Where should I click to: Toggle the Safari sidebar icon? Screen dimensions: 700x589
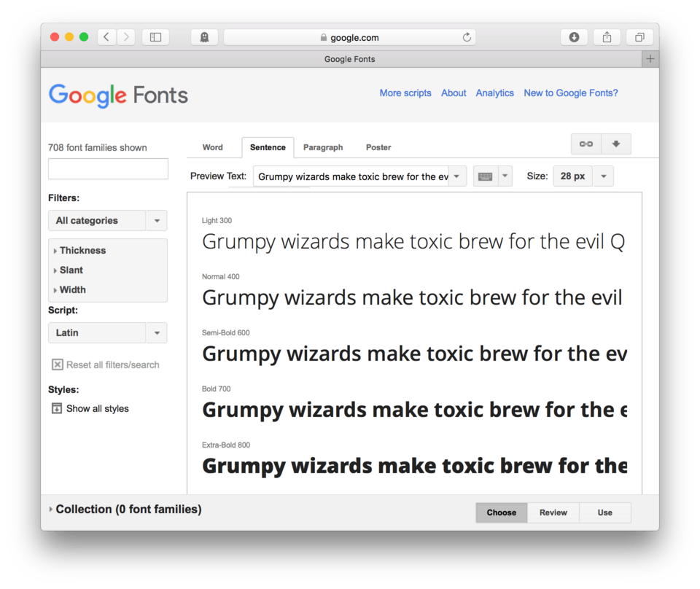(155, 37)
